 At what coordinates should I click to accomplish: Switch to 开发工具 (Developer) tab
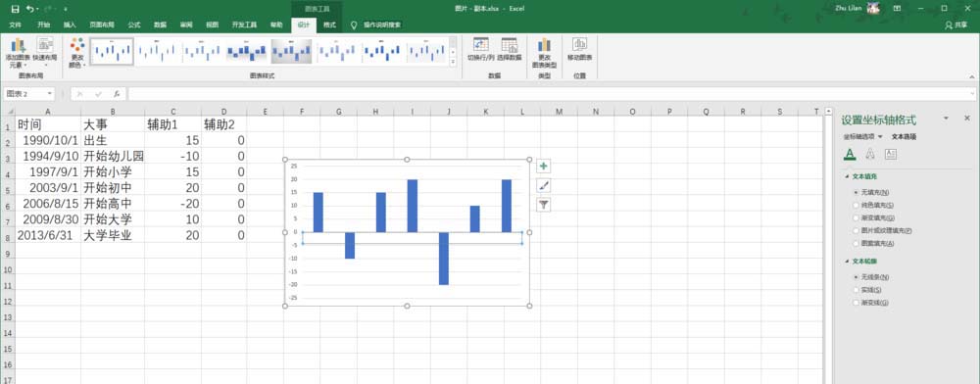point(244,24)
